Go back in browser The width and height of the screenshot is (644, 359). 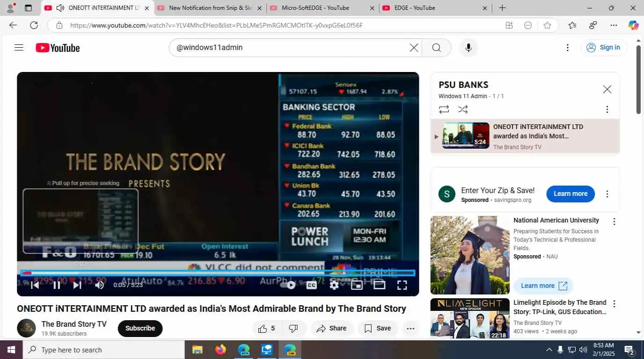pyautogui.click(x=13, y=25)
